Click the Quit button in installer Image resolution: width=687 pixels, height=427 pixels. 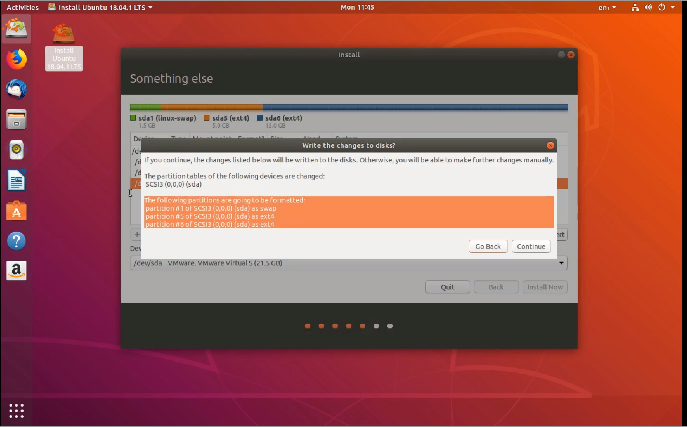pos(447,287)
